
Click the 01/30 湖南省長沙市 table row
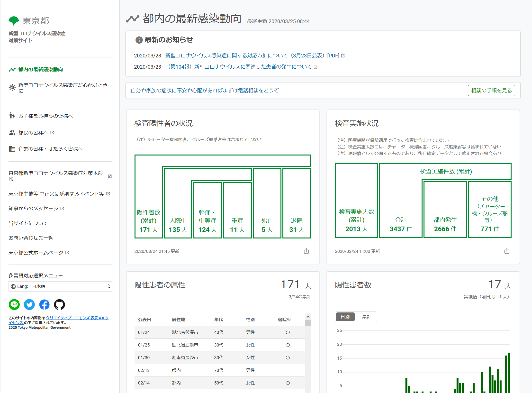[220, 358]
